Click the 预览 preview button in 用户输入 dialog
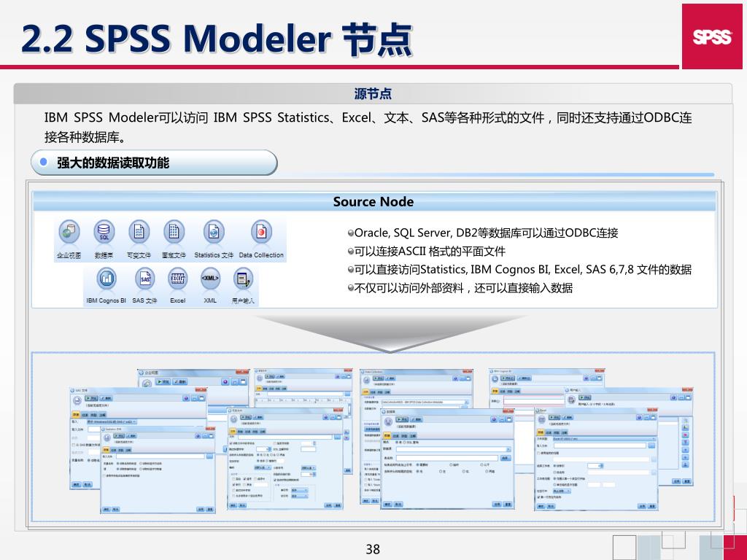Screen dimensions: 747x560 pyautogui.click(x=585, y=397)
